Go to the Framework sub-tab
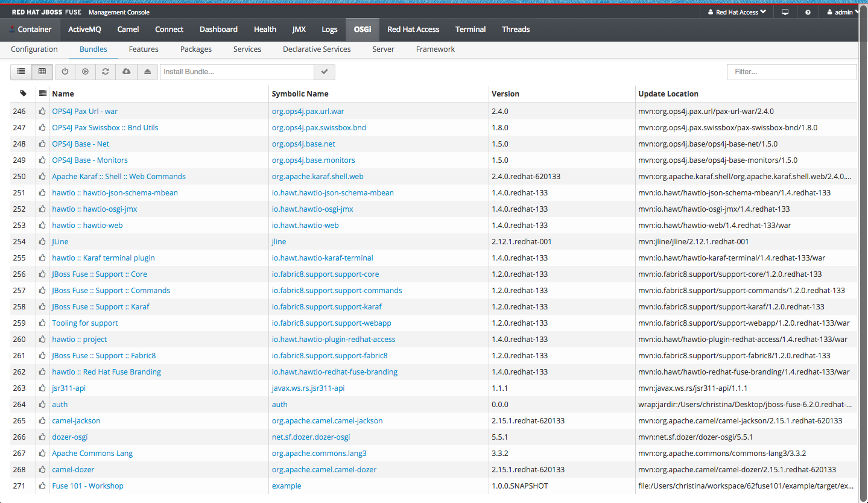Image resolution: width=868 pixels, height=503 pixels. pos(436,49)
